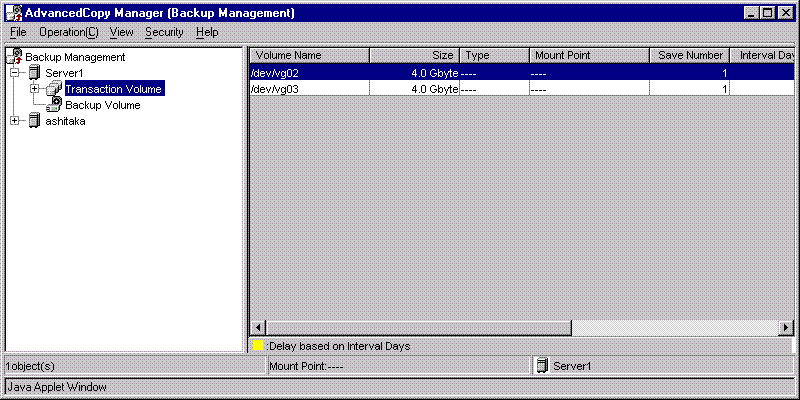Select Backup Management tree label

pos(75,57)
